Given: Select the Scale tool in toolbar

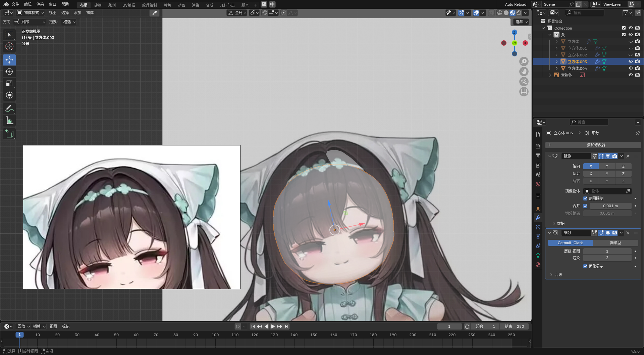Looking at the screenshot, I should click(9, 84).
